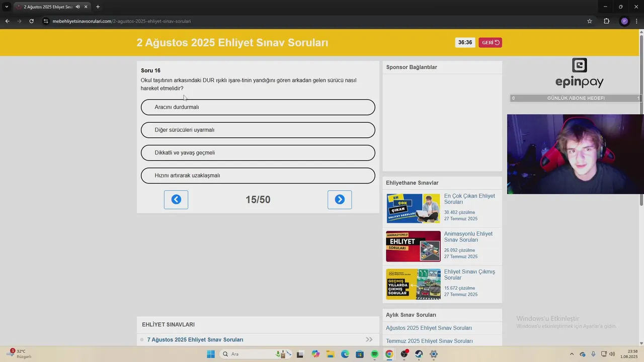Open OBS Studio from the taskbar

tap(404, 354)
